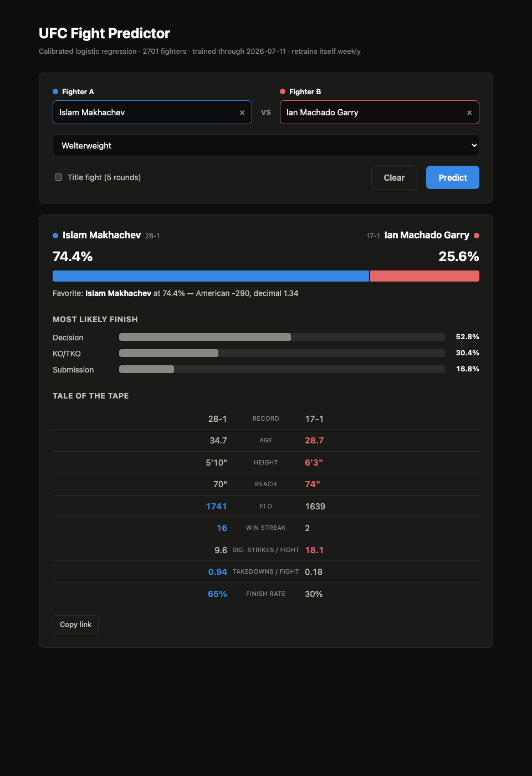Click the Fighter B input with Ian Machado Garry
The height and width of the screenshot is (776, 532).
380,112
